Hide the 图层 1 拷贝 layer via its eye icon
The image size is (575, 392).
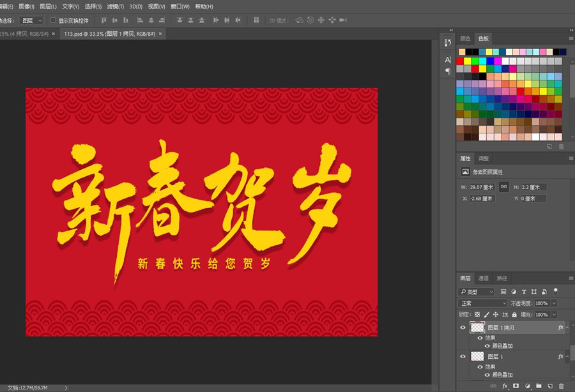[463, 328]
